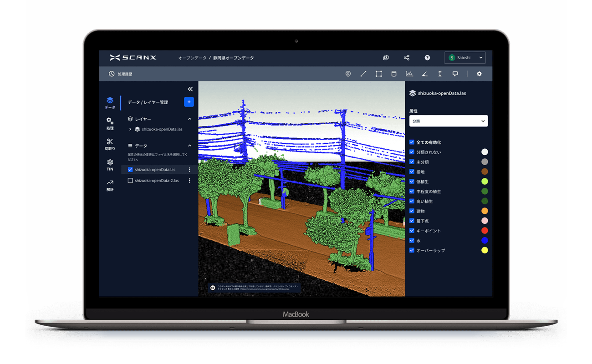The width and height of the screenshot is (592, 364).
Task: Select the distance measurement tool
Action: pos(363,74)
